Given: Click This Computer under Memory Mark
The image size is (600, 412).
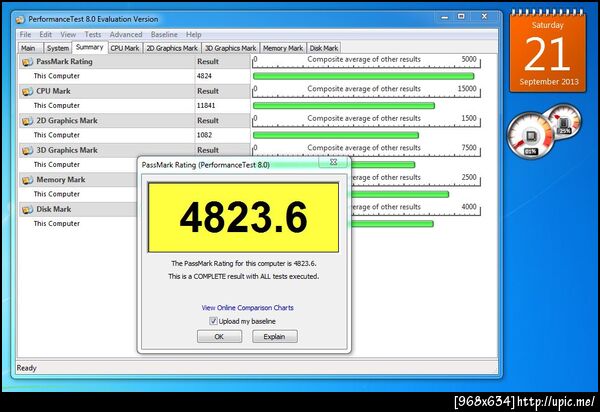Looking at the screenshot, I should point(57,194).
